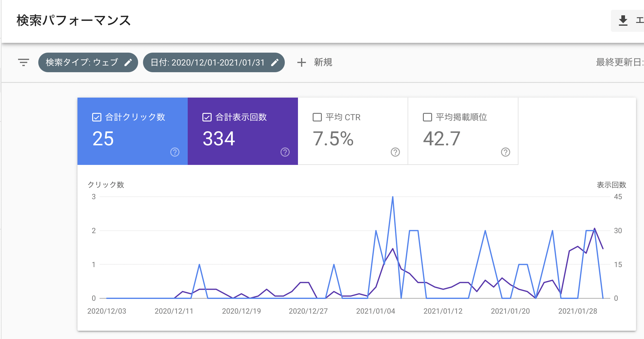Uncheck the 合計クリック数 checkbox
644x339 pixels.
tap(97, 117)
